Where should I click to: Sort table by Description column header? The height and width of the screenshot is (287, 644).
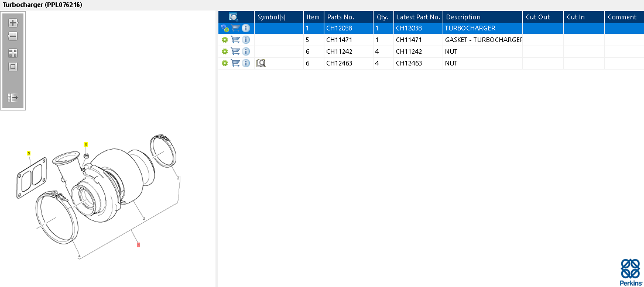482,17
